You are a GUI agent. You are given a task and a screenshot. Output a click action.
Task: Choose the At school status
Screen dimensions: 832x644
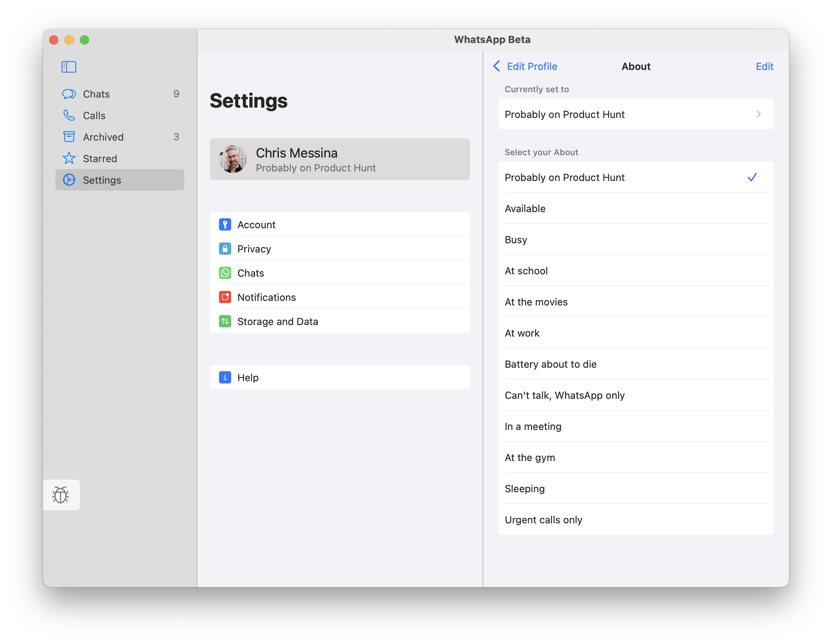636,271
